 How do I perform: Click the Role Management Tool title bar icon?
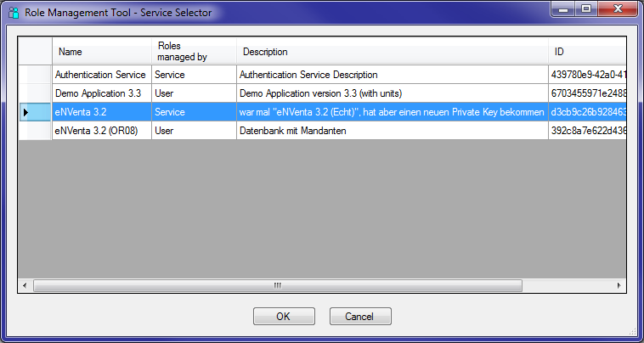coord(14,12)
